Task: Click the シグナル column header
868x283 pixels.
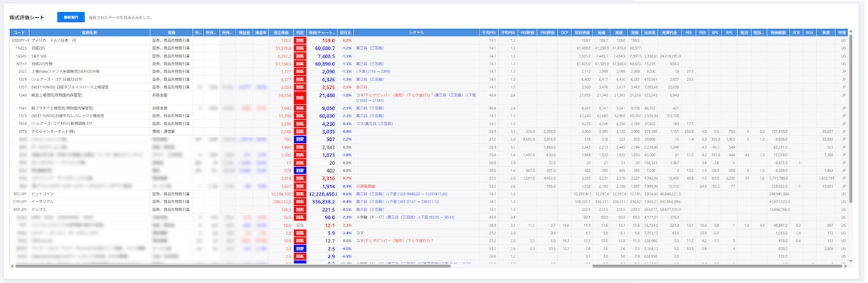Action: pos(416,32)
